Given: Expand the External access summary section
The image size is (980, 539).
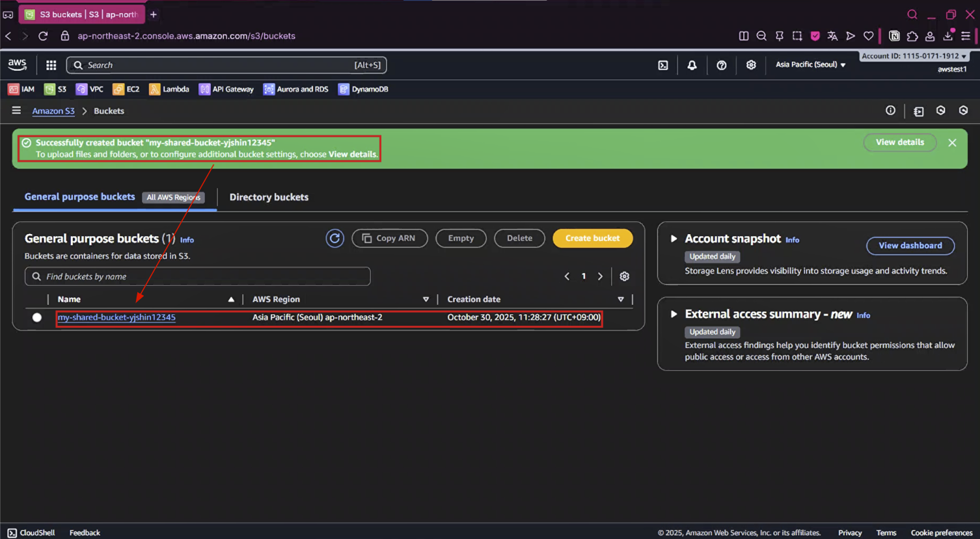Looking at the screenshot, I should coord(674,314).
